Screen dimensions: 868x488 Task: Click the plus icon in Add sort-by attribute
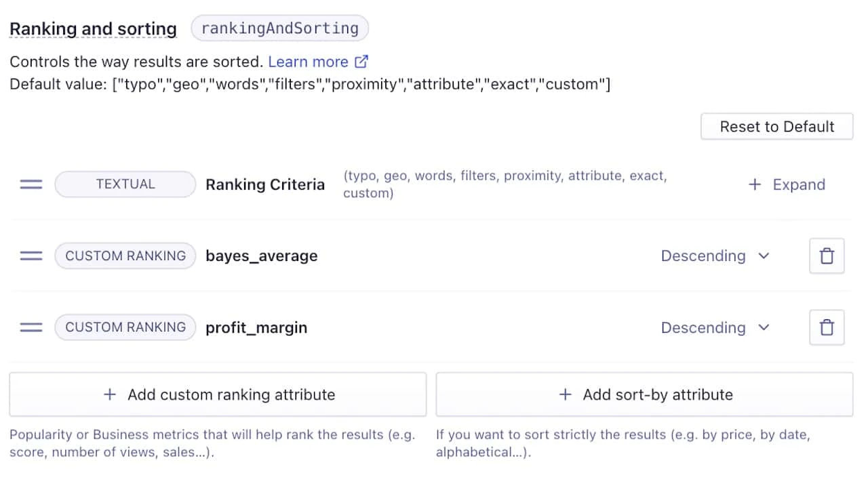pos(565,394)
